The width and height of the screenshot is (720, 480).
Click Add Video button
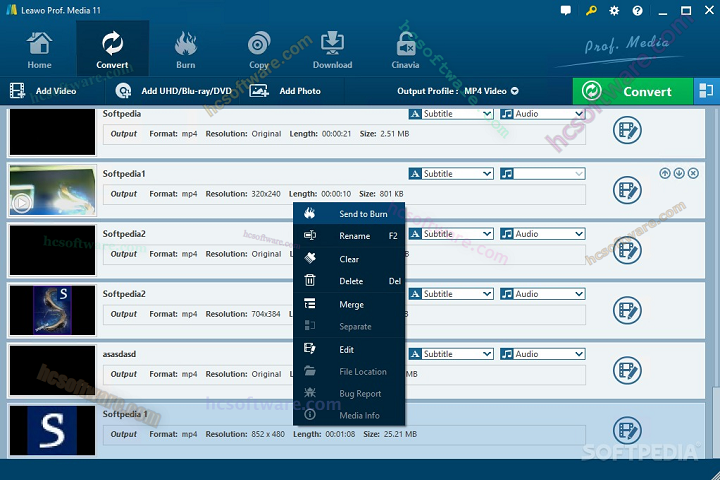(x=43, y=91)
